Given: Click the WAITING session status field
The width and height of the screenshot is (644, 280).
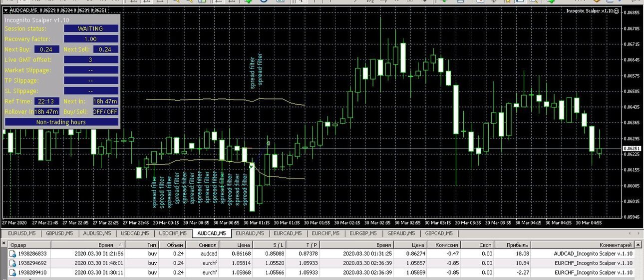Looking at the screenshot, I should [91, 28].
